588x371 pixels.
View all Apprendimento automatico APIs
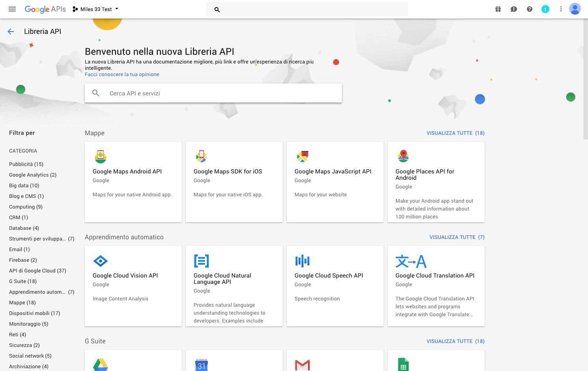pyautogui.click(x=457, y=237)
